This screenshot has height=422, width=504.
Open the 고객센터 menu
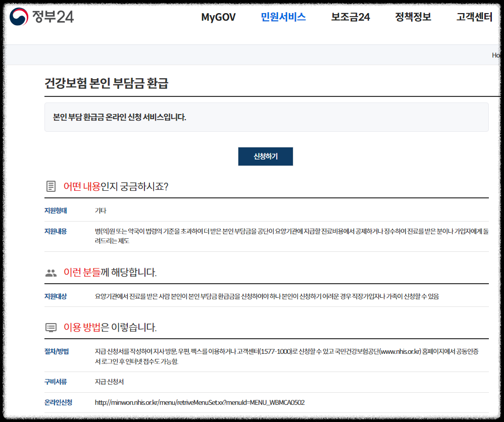[474, 17]
